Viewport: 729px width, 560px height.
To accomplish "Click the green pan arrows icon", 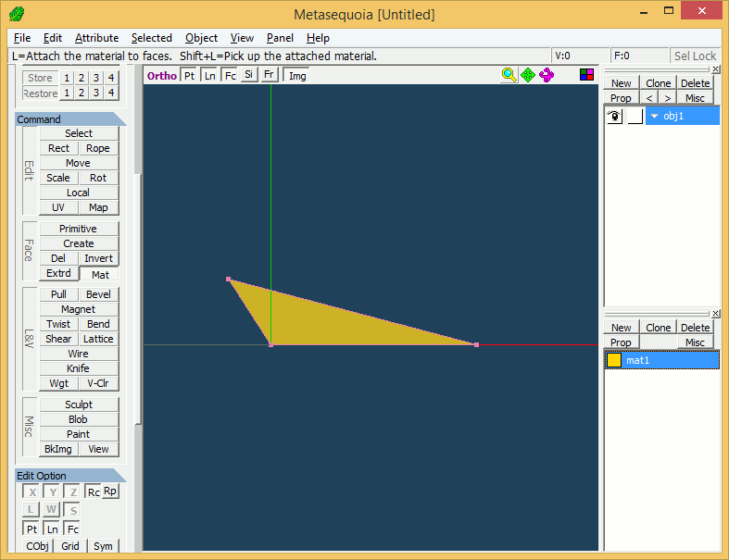I will pyautogui.click(x=528, y=75).
